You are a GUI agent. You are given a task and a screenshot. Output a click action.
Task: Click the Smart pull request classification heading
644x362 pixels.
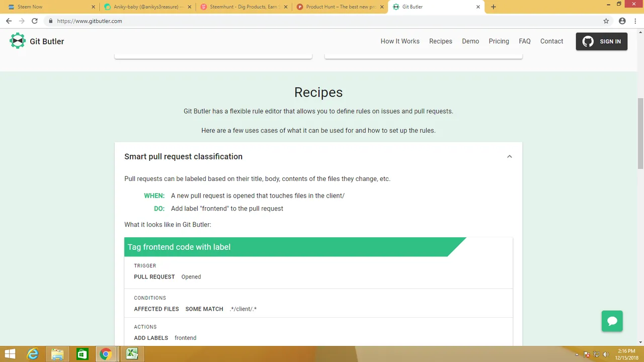pyautogui.click(x=184, y=156)
